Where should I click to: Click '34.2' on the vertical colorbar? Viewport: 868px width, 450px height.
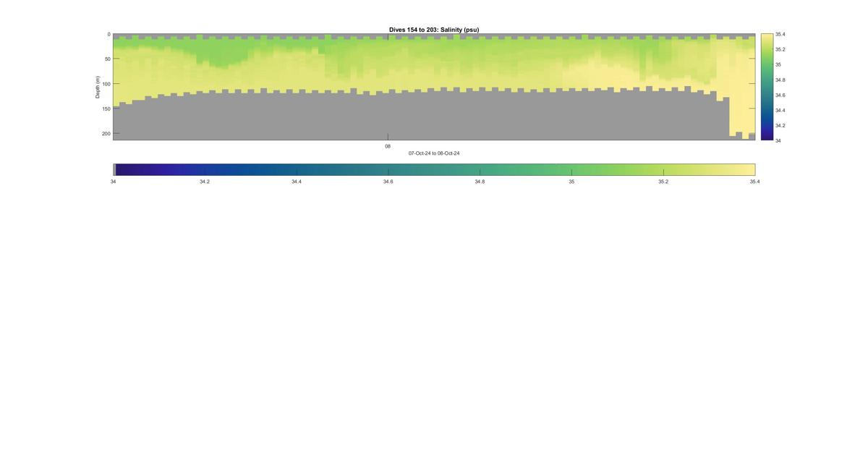[x=780, y=125]
